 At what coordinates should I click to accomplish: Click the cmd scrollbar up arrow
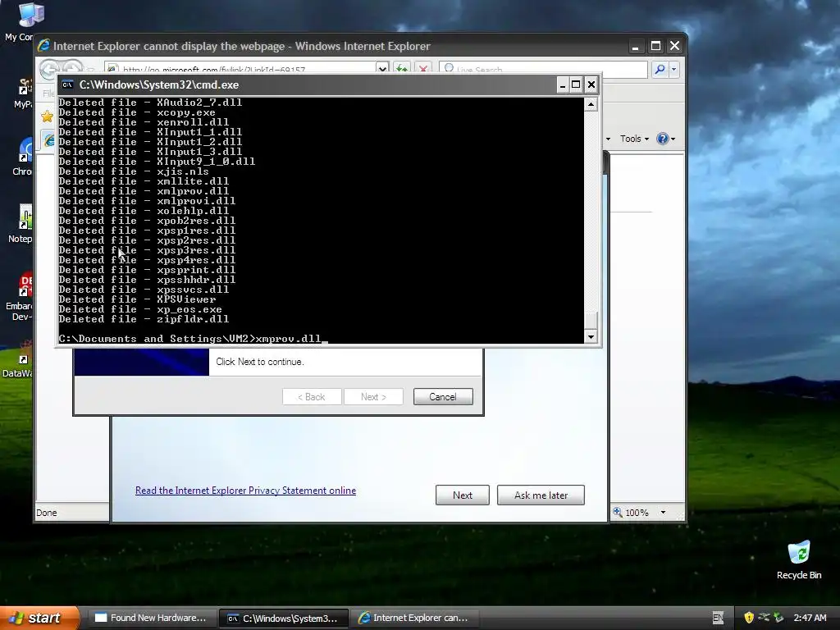click(x=591, y=104)
